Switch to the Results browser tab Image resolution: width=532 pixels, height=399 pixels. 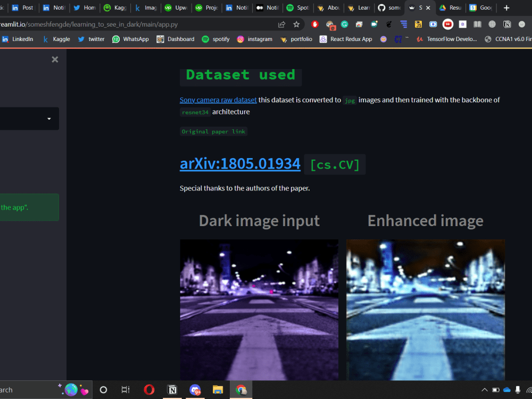click(x=450, y=7)
